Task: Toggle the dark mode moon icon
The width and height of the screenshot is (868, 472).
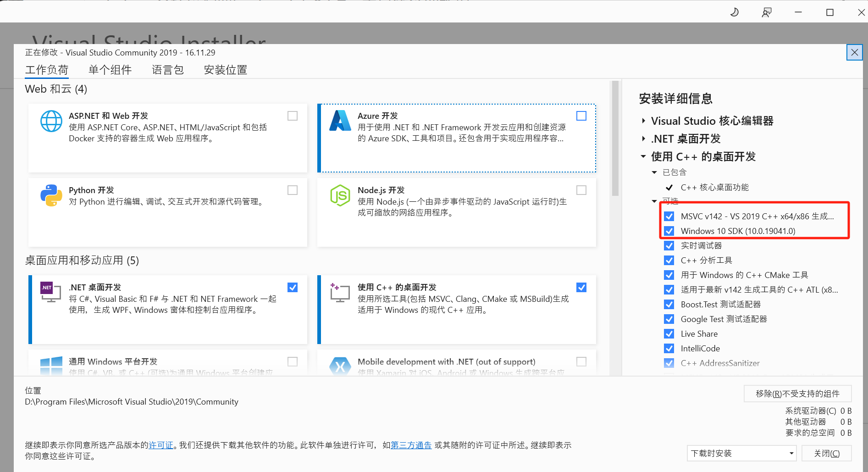Action: click(734, 12)
